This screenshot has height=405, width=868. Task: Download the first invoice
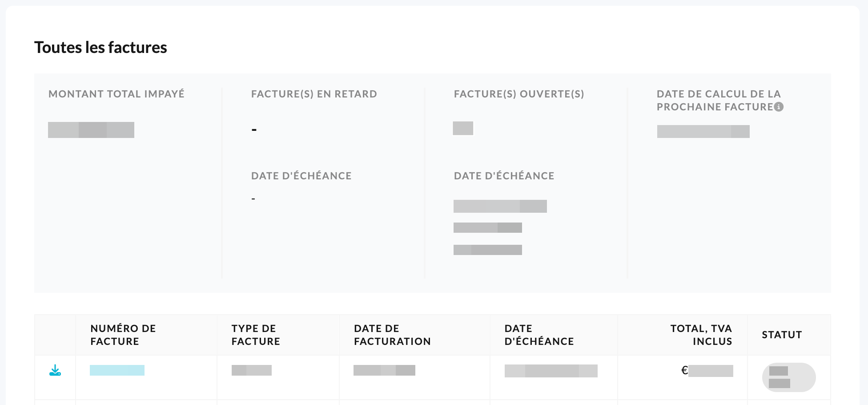point(55,370)
